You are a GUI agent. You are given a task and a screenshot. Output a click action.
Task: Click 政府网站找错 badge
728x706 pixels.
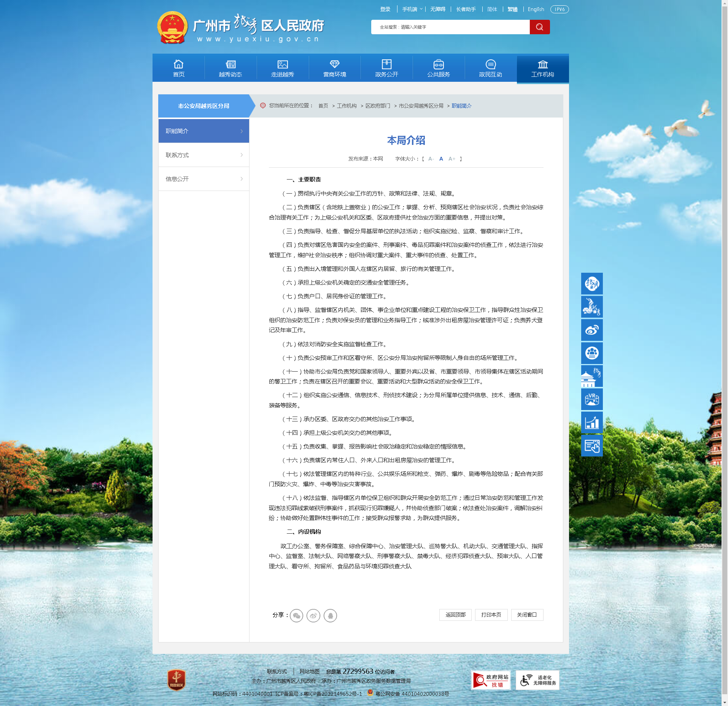[x=491, y=680]
